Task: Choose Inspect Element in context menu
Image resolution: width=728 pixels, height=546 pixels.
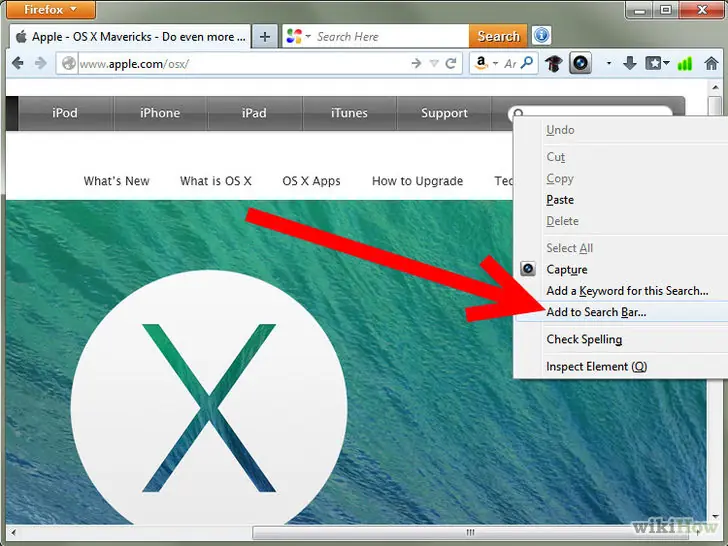Action: pyautogui.click(x=621, y=366)
